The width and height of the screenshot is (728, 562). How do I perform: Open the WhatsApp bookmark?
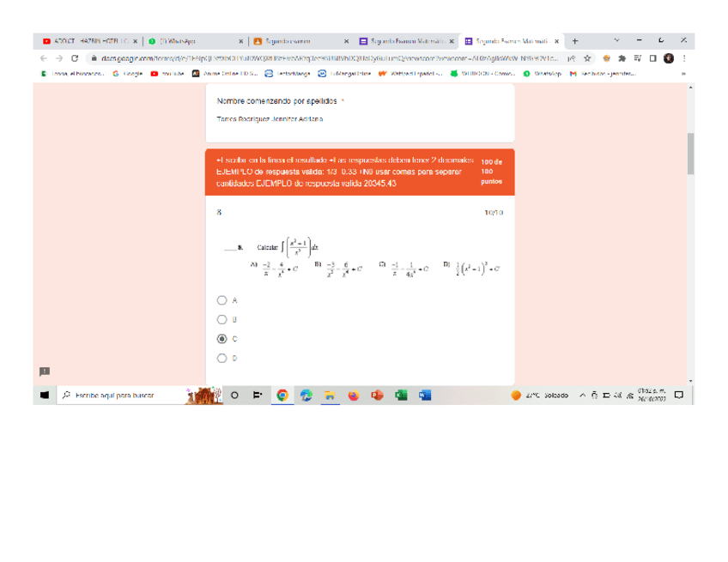(x=542, y=73)
